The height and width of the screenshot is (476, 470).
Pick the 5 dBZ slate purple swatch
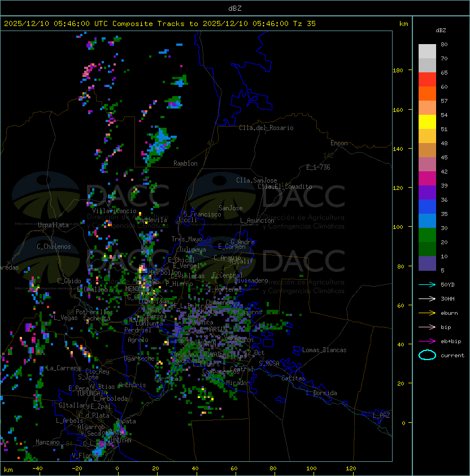point(427,263)
